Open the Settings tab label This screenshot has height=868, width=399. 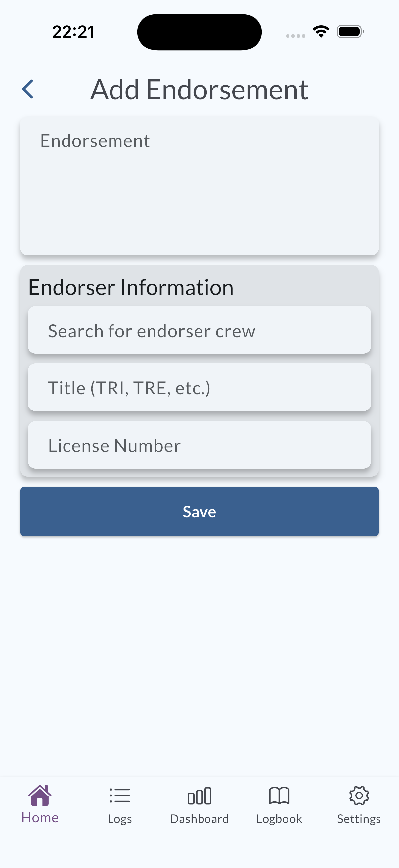point(359,819)
